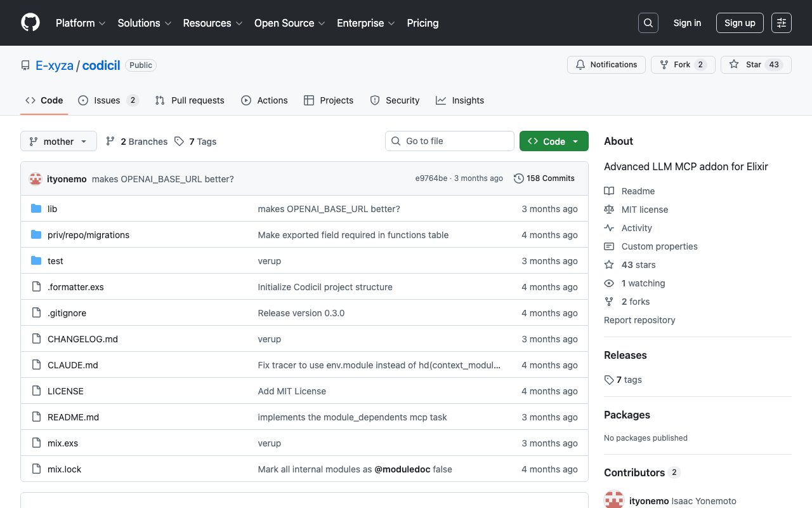The width and height of the screenshot is (812, 508).
Task: Click the GitHub logo in the navbar
Action: pyautogui.click(x=30, y=22)
